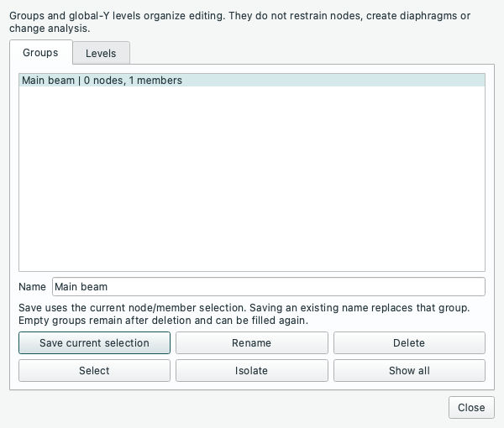Click the Show all button

(409, 371)
